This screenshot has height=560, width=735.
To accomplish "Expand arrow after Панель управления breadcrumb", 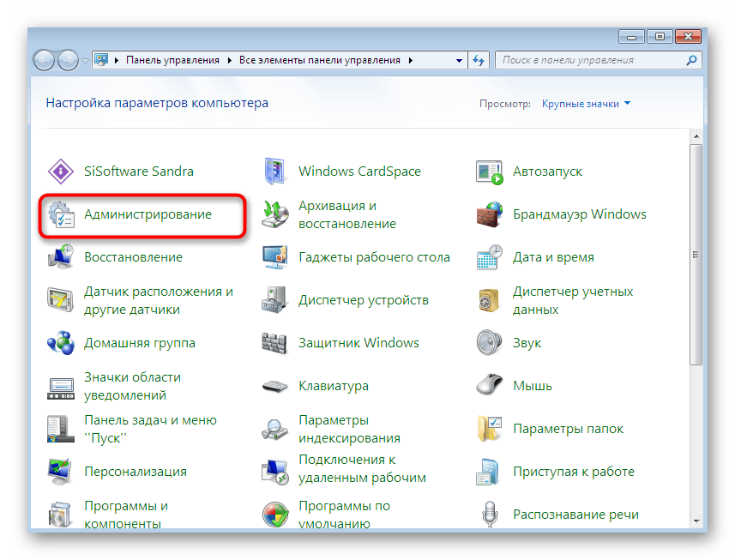I will (x=230, y=60).
